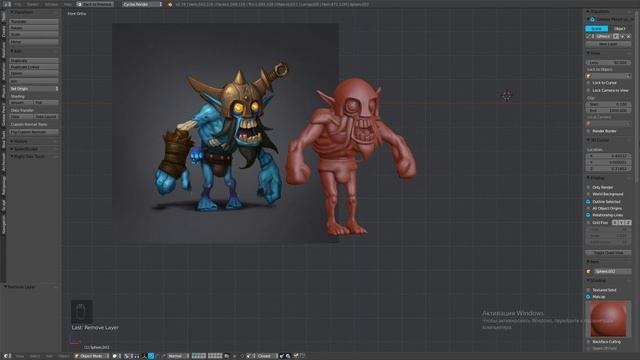Click the first scene layer button block
Viewport: 640px width, 360px height.
199,356
